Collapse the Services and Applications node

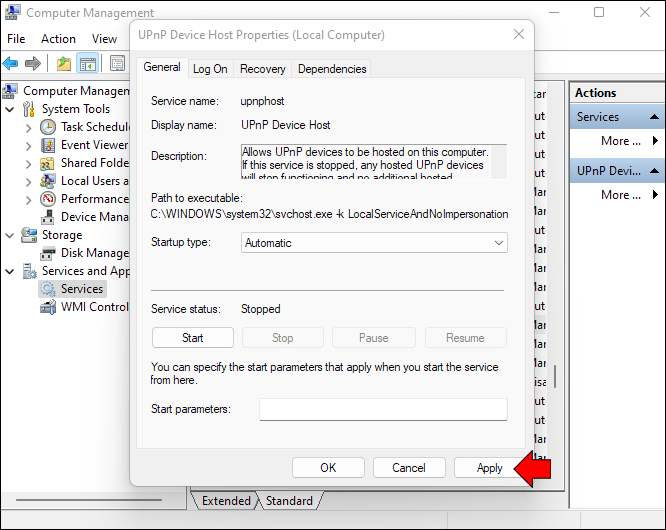point(10,271)
